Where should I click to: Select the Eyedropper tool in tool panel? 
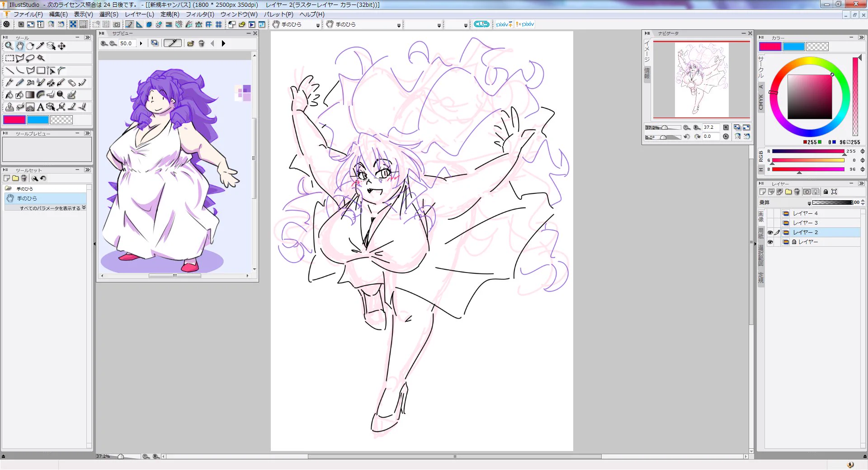[41, 46]
